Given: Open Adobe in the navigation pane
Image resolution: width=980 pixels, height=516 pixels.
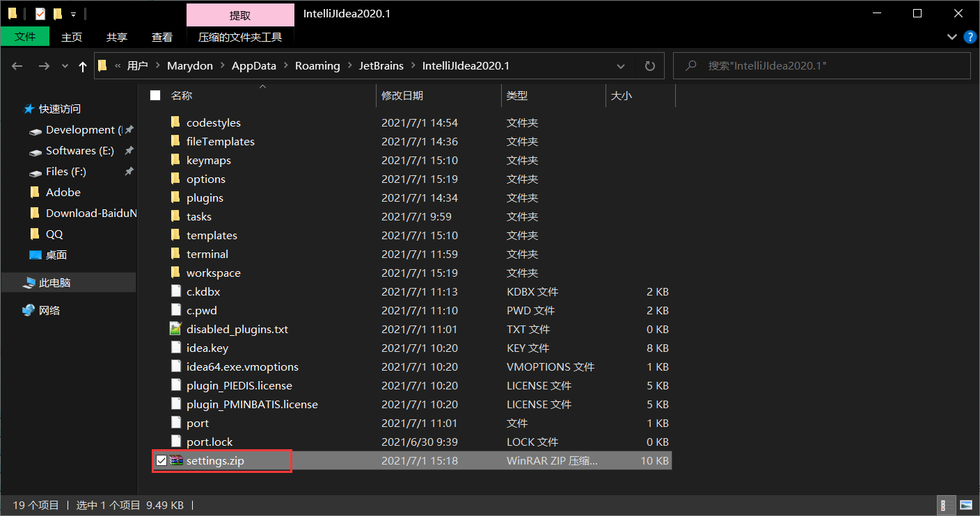Looking at the screenshot, I should [x=63, y=193].
